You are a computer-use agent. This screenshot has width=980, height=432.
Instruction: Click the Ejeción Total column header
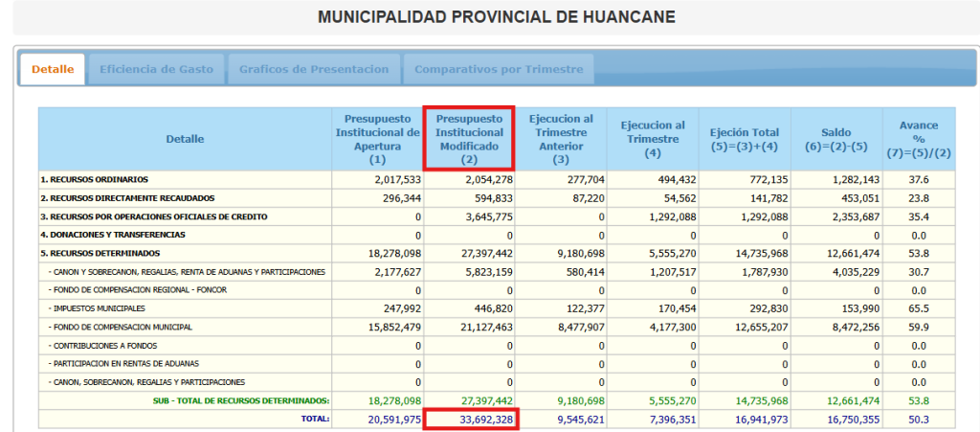pyautogui.click(x=745, y=139)
